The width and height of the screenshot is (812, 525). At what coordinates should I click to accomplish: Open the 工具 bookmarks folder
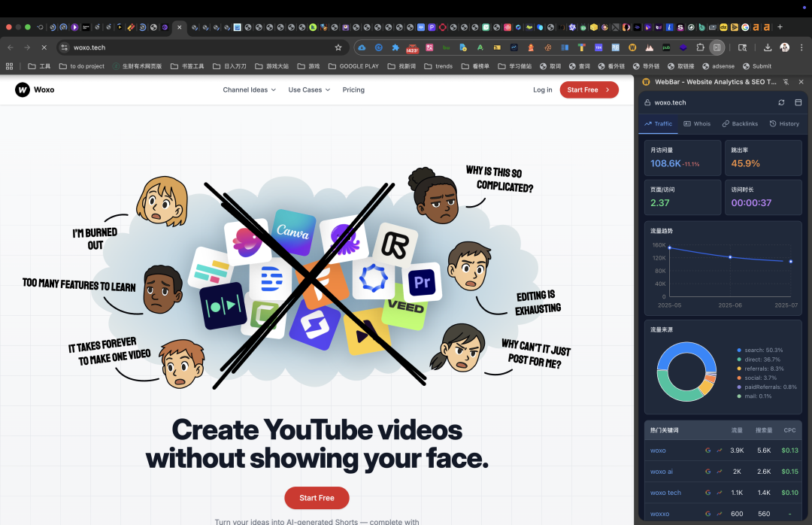point(39,66)
